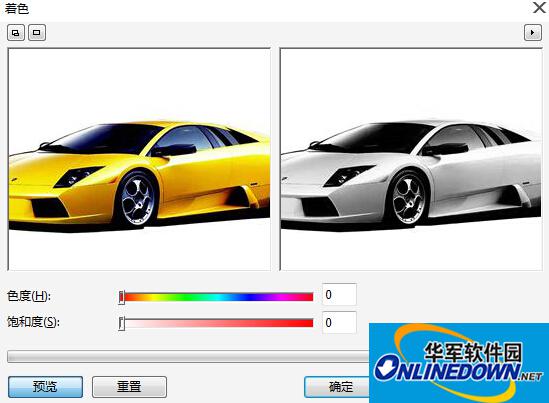Confirm with the 确定 button
The height and width of the screenshot is (403, 549).
[337, 387]
